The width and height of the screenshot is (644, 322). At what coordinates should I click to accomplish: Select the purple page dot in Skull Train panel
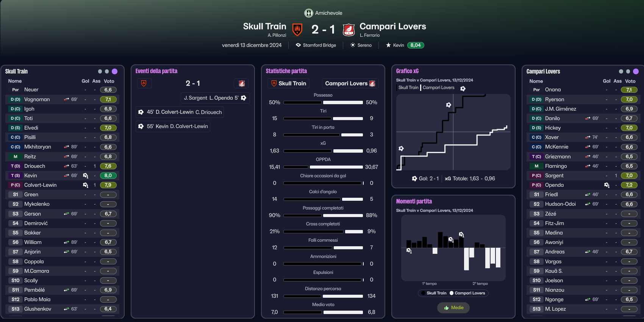[x=115, y=71]
